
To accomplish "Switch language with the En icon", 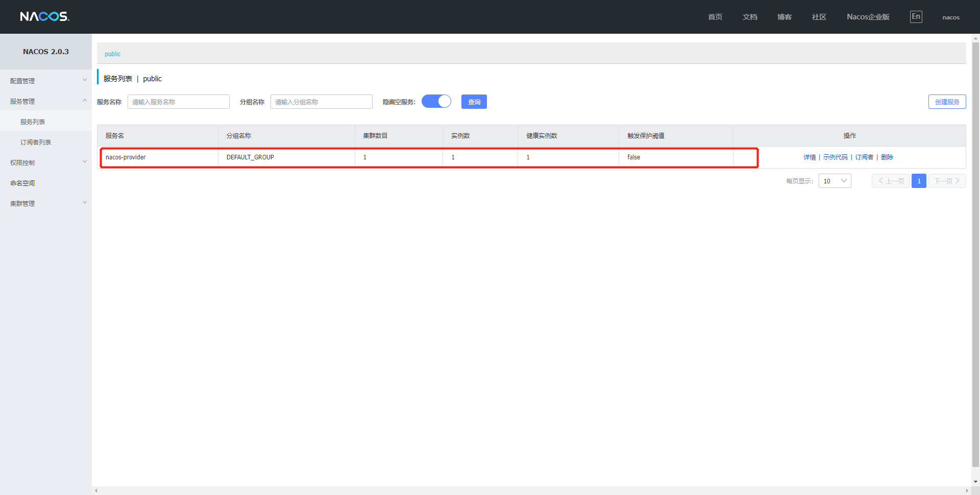I will pos(916,17).
